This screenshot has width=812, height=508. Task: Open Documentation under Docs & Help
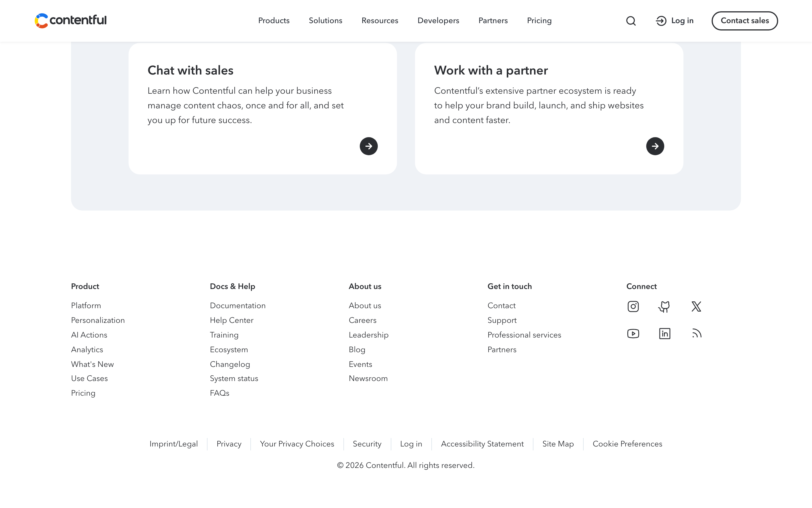[238, 306]
